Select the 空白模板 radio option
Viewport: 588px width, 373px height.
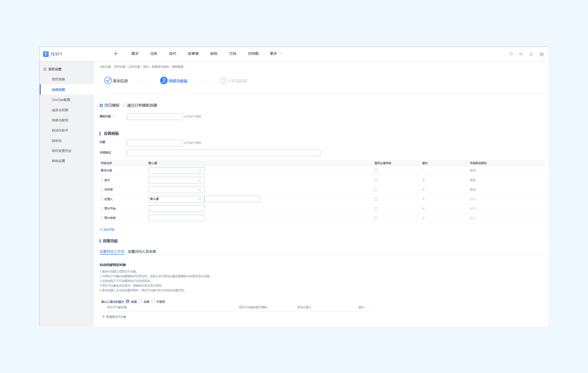point(101,105)
